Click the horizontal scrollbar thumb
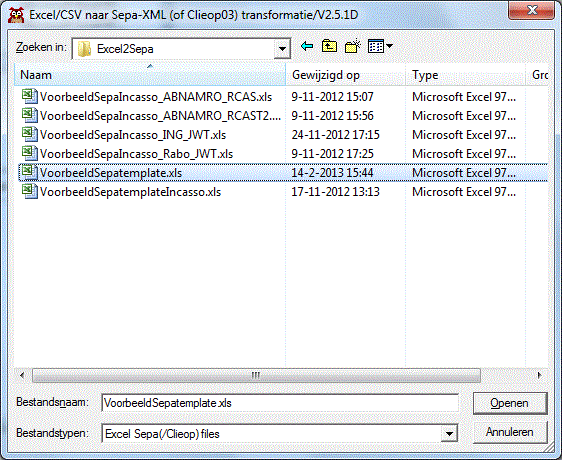 (x=256, y=375)
